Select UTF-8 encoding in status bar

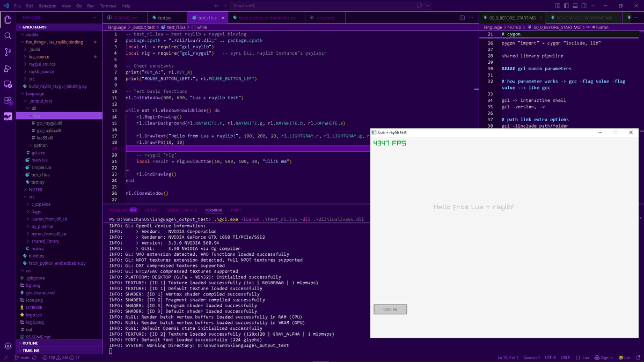[x=550, y=357]
